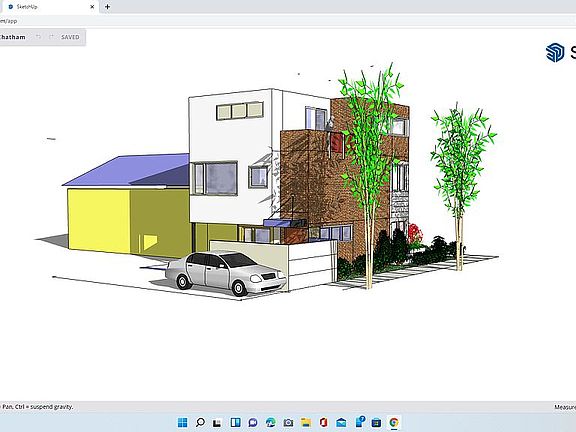Click the three-pane window on the white wall
The width and height of the screenshot is (576, 432).
click(240, 111)
